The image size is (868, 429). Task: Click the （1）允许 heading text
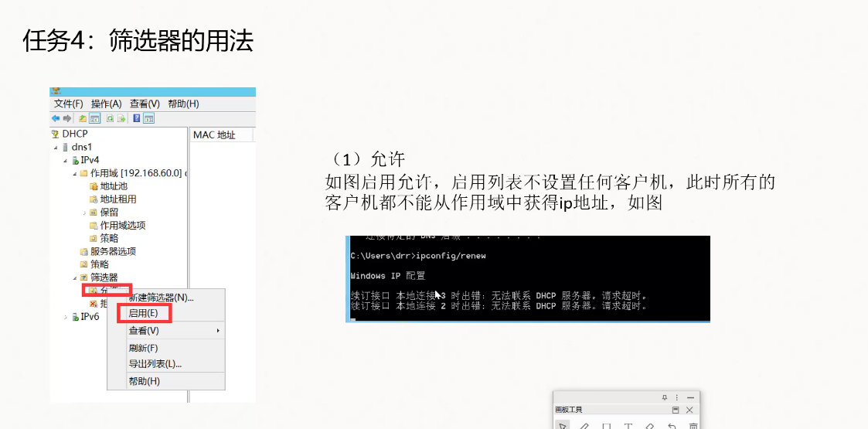coord(366,160)
